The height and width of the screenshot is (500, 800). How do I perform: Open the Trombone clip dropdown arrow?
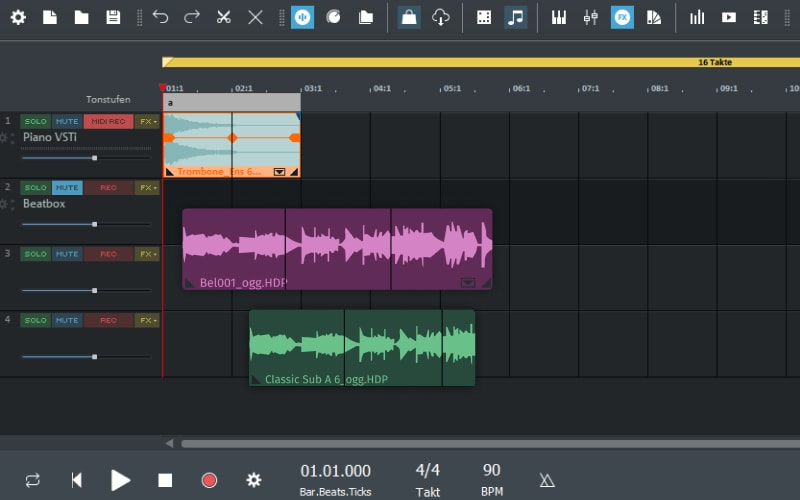[x=280, y=171]
